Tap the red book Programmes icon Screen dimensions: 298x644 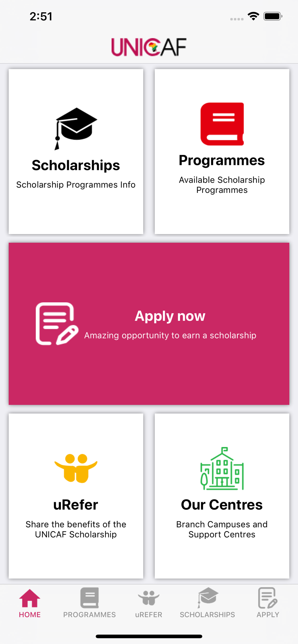click(x=222, y=124)
